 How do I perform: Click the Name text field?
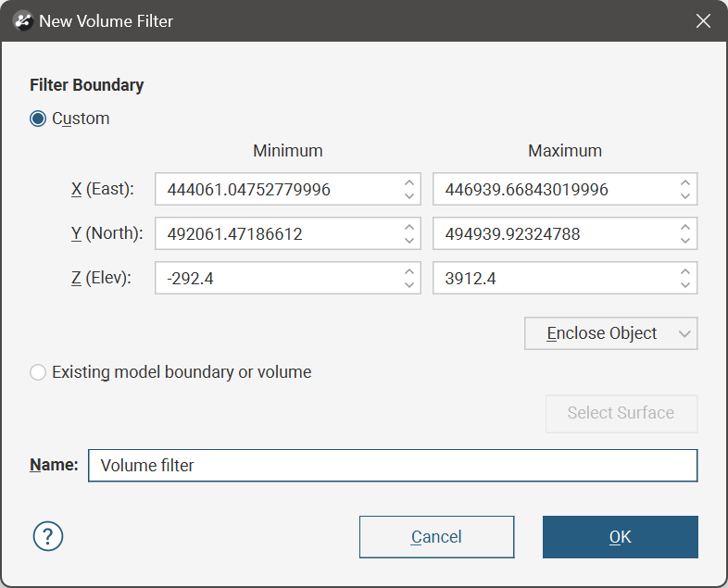coord(392,466)
